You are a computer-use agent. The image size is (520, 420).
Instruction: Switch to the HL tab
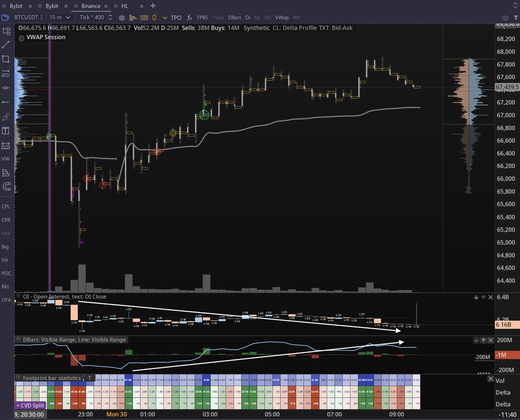point(125,6)
